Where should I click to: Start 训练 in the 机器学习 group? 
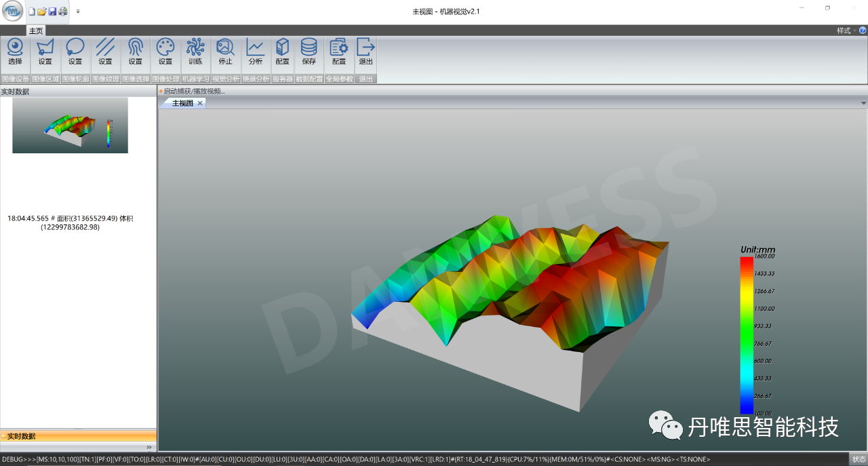(x=195, y=52)
